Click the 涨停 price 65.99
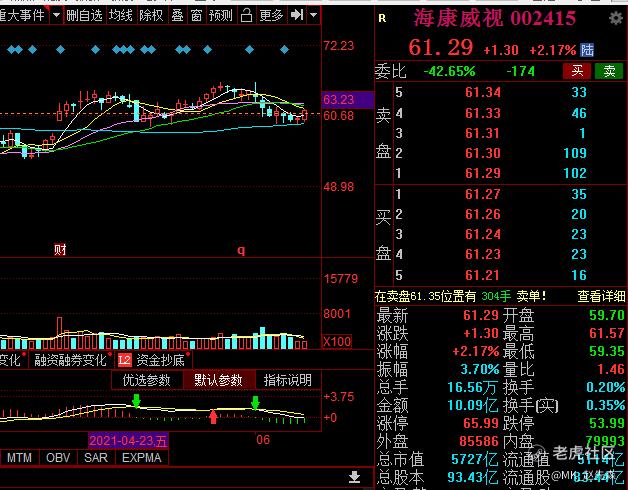Screen dimensions: 628x490 [481, 423]
